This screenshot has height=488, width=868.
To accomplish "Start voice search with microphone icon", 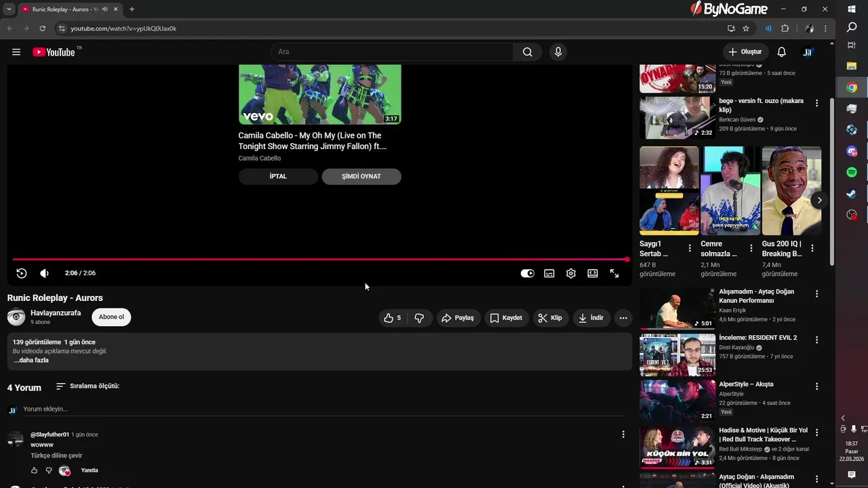I will click(558, 52).
